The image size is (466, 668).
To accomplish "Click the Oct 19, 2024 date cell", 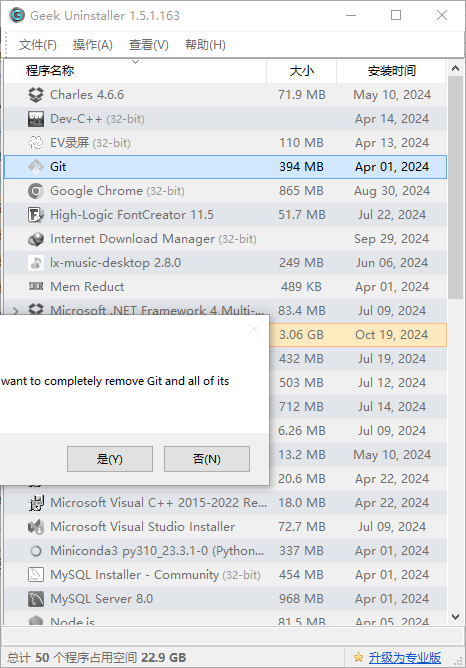I will coord(391,335).
